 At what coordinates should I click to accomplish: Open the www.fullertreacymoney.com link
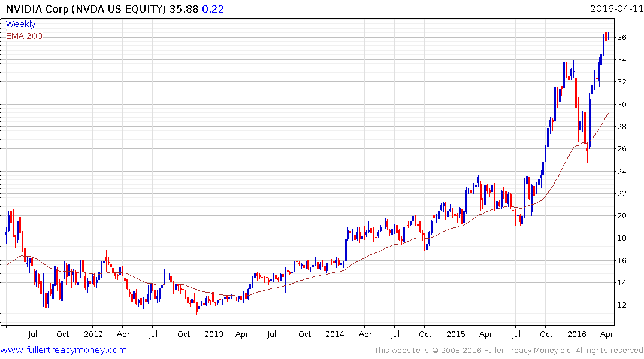64,350
